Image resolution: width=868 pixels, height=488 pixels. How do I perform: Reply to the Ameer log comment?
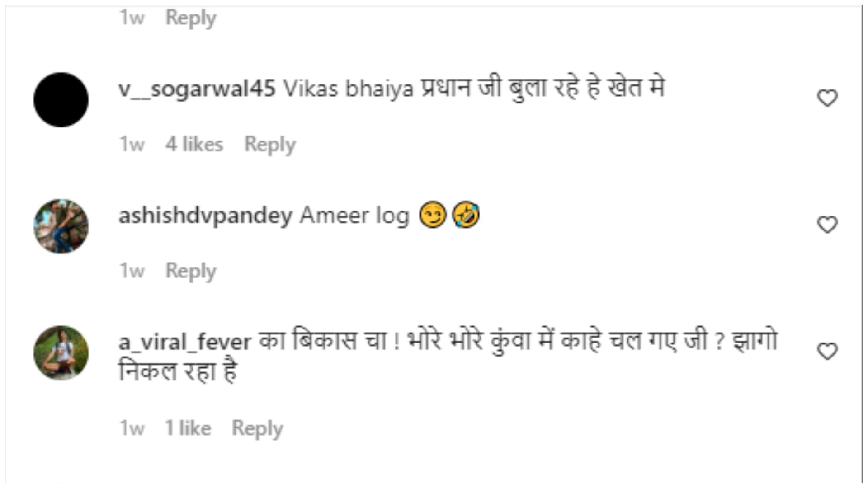click(191, 271)
